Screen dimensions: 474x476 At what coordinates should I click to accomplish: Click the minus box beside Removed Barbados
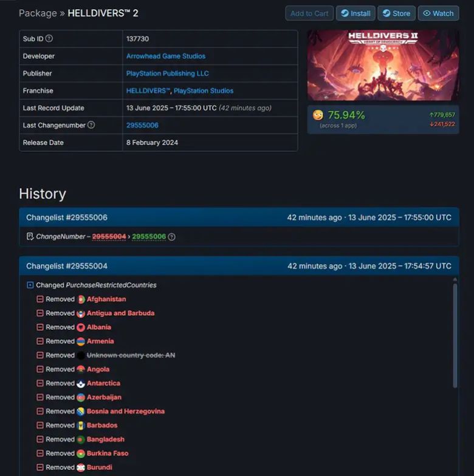[40, 425]
